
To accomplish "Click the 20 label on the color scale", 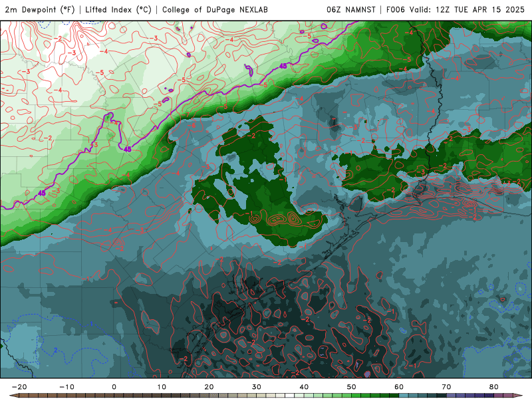I will point(209,387).
